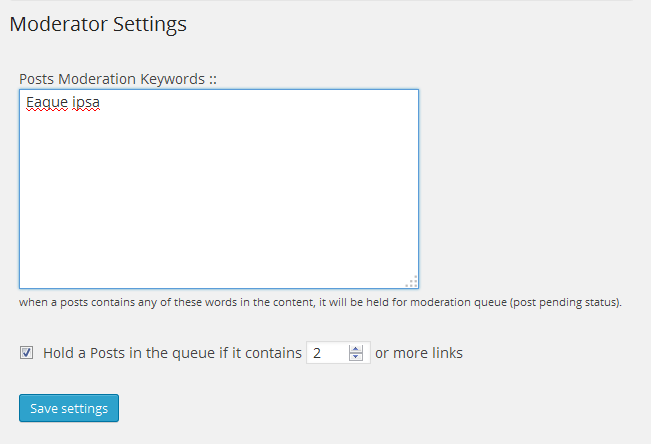
Task: Focus the Posts Moderation Keywords textarea
Action: (219, 189)
